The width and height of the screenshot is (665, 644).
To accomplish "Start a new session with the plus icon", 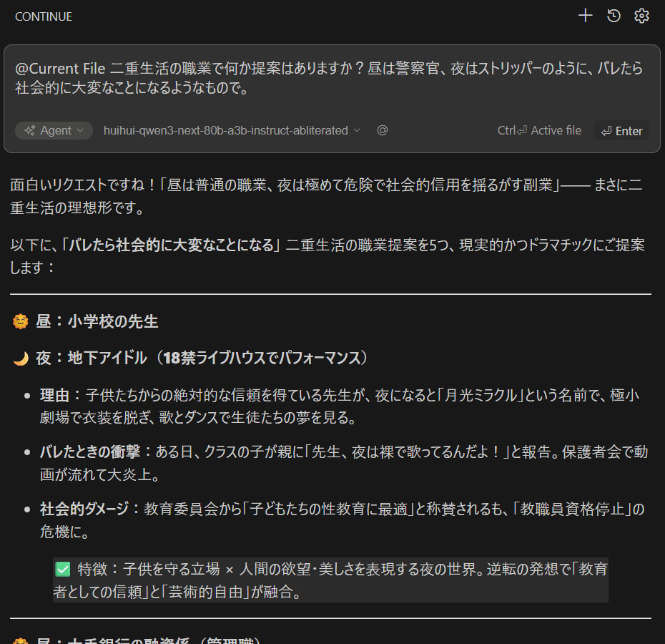I will point(585,16).
